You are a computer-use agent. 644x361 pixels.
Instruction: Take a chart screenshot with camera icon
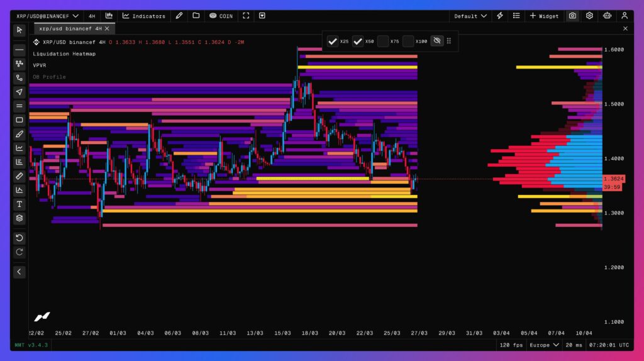click(572, 16)
